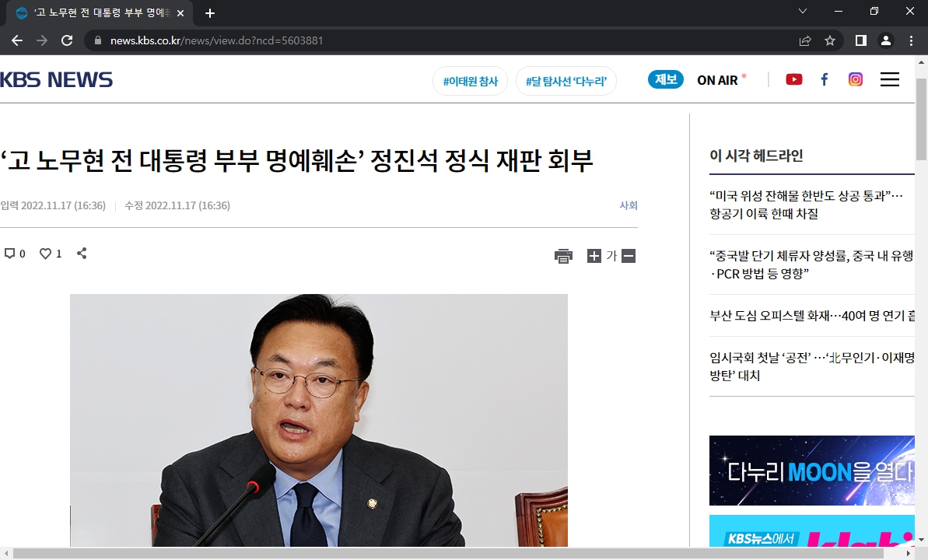Go back to previous page
Image resolution: width=928 pixels, height=560 pixels.
click(x=17, y=40)
